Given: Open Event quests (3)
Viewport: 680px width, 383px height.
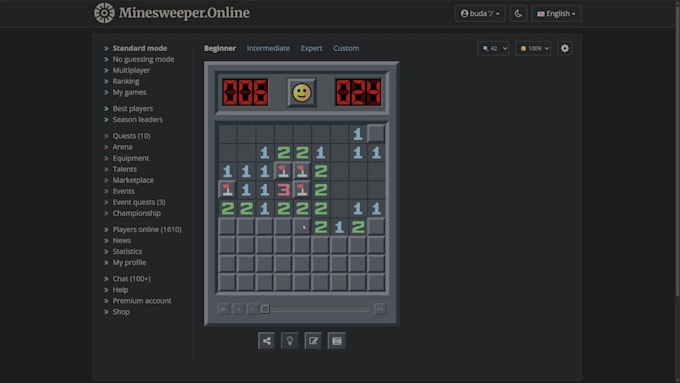Looking at the screenshot, I should pos(139,202).
